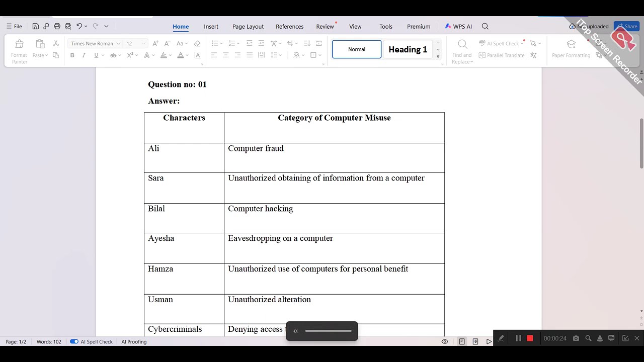
Task: Click AI Proofing in status bar
Action: [134, 342]
